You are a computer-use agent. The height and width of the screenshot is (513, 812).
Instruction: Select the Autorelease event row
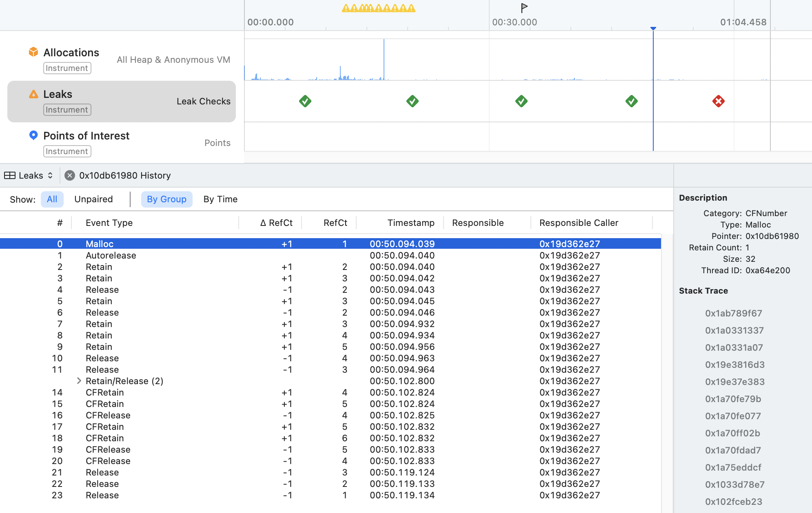coord(111,255)
